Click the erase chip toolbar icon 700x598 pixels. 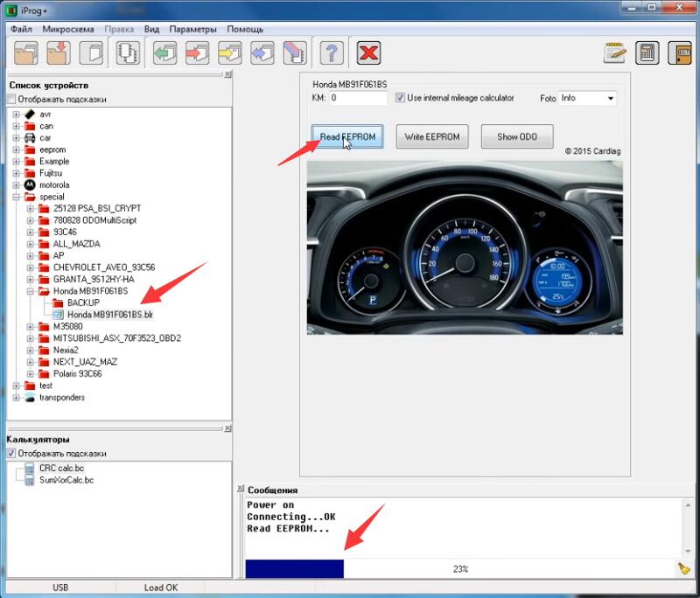click(295, 53)
